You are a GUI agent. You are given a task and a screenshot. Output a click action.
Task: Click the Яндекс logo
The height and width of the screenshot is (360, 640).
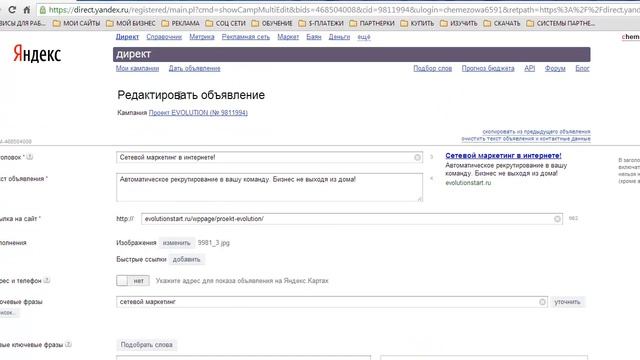(x=37, y=54)
